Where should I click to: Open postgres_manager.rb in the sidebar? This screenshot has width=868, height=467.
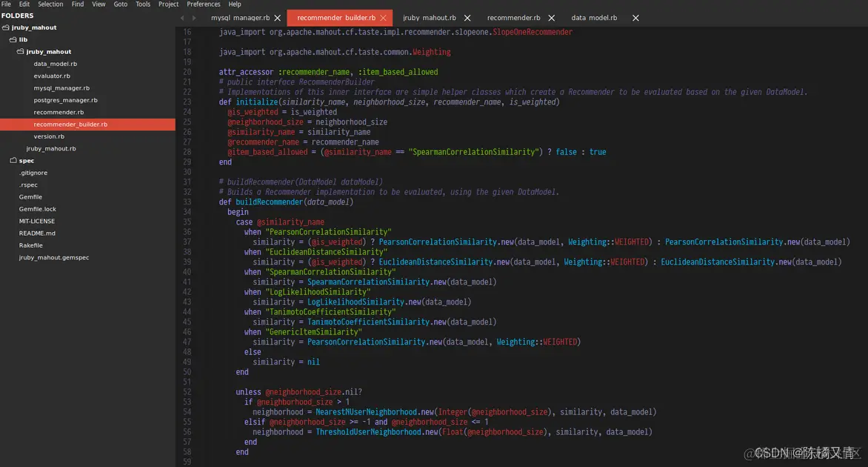pos(65,100)
